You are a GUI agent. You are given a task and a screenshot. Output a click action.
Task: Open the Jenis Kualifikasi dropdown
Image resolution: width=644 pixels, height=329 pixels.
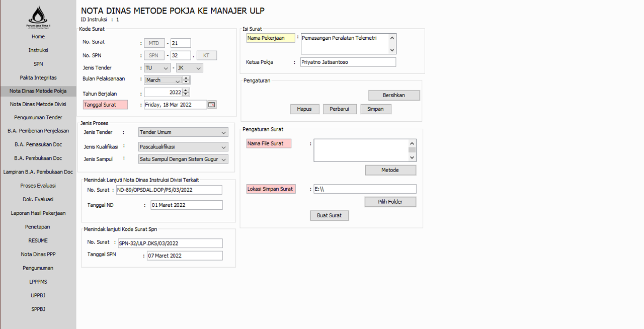[223, 147]
